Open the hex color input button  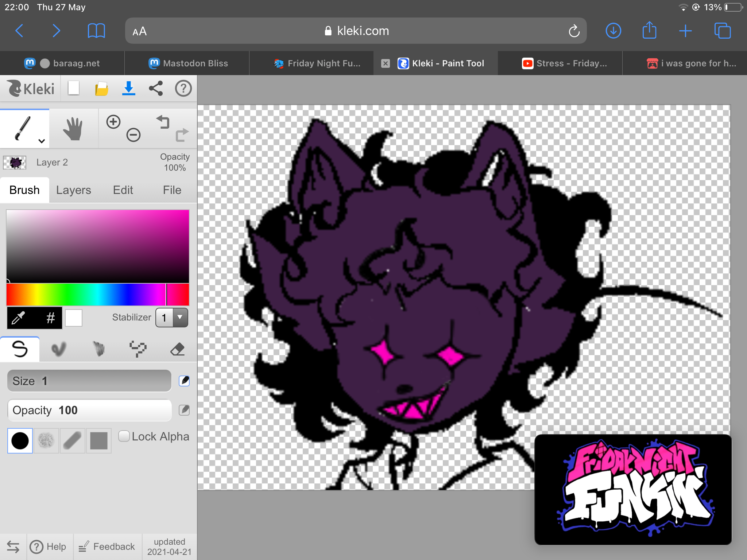click(51, 318)
